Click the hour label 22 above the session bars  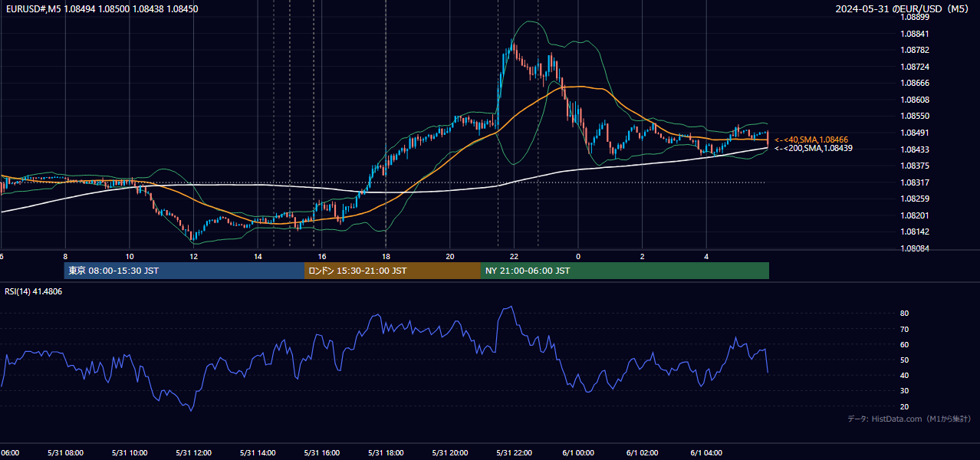click(514, 256)
